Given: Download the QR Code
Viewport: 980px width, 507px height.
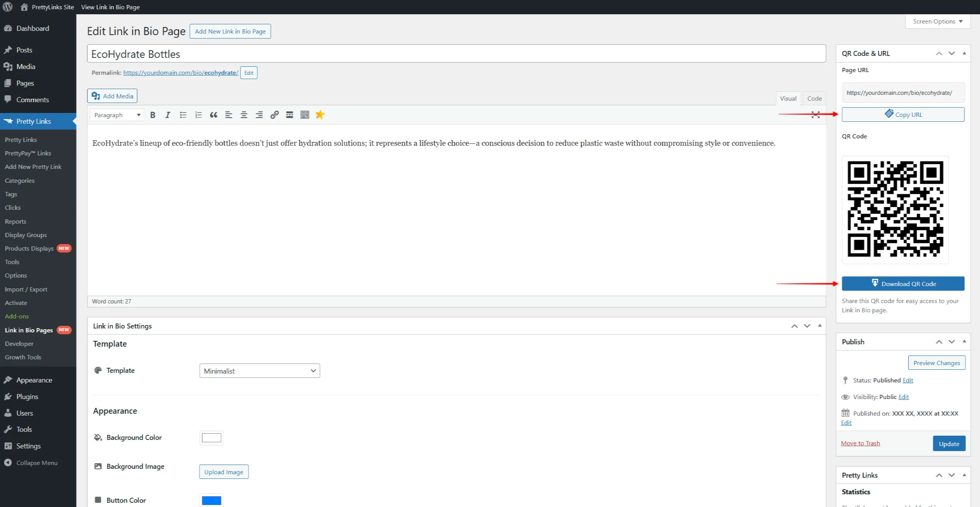Looking at the screenshot, I should coord(903,284).
